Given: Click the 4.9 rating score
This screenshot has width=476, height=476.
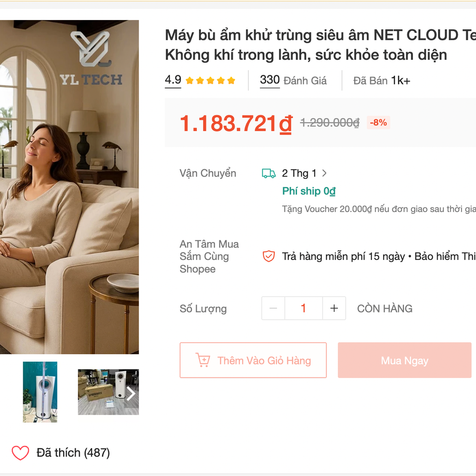Looking at the screenshot, I should (x=173, y=80).
